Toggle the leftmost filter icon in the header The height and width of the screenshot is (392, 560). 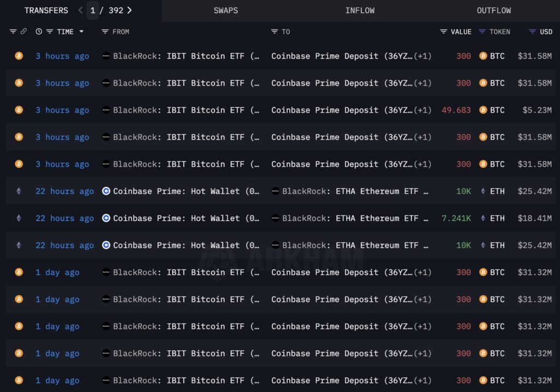pyautogui.click(x=13, y=31)
